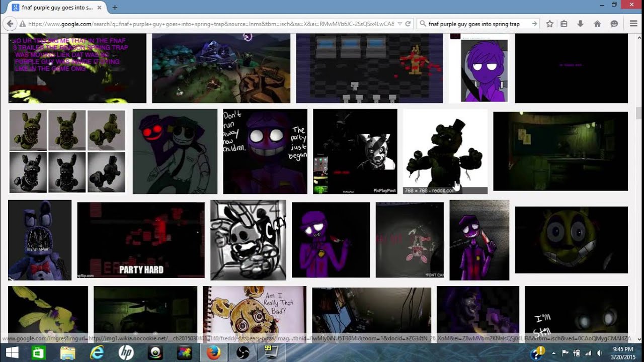Image resolution: width=644 pixels, height=362 pixels.
Task: Open the volume speaker tray icon
Action: [599, 353]
